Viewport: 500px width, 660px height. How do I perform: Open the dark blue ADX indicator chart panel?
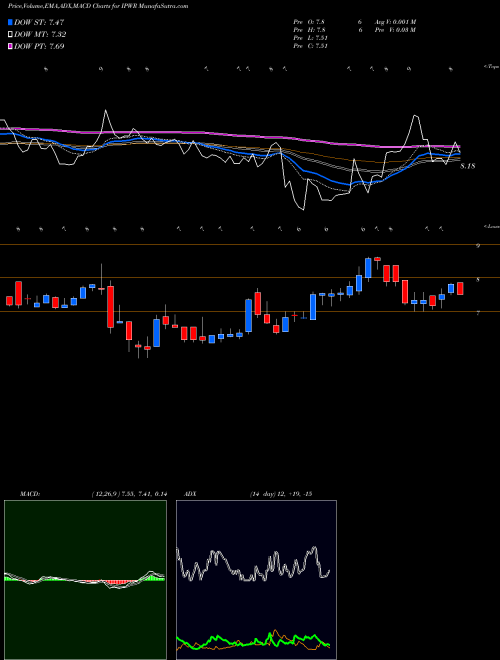point(256,580)
